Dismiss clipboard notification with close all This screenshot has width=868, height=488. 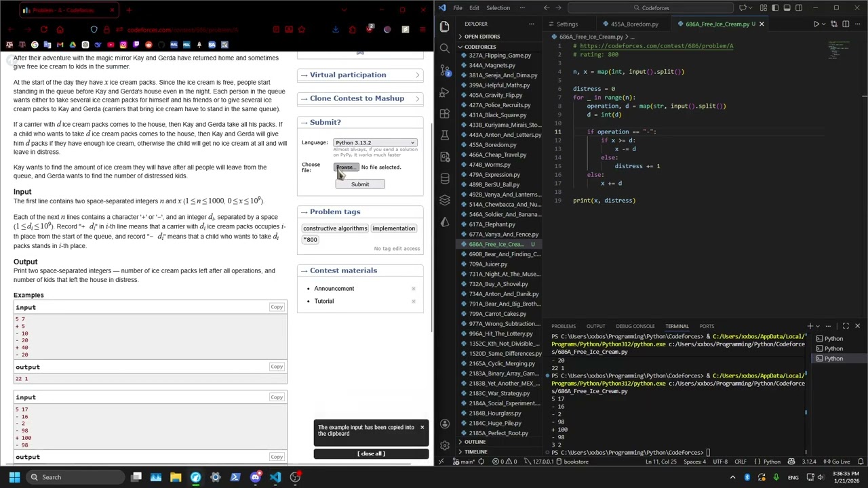[x=371, y=454]
